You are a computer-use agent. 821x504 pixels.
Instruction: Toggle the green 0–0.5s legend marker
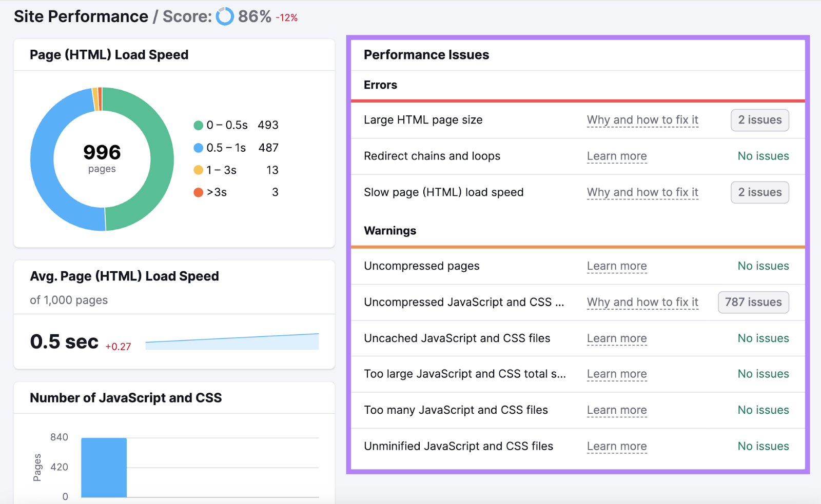(198, 125)
